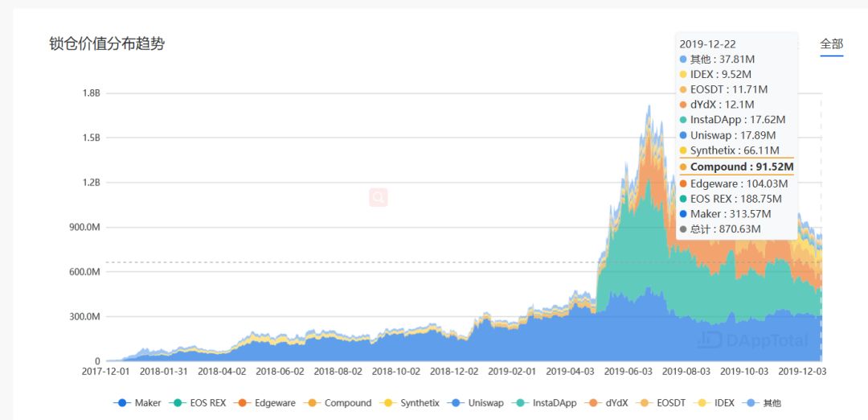Toggle the Synthetix legend entry

(409, 403)
